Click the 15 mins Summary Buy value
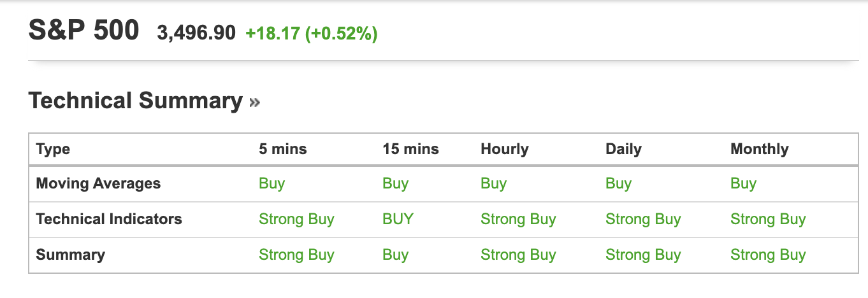The height and width of the screenshot is (298, 868). pyautogui.click(x=395, y=255)
